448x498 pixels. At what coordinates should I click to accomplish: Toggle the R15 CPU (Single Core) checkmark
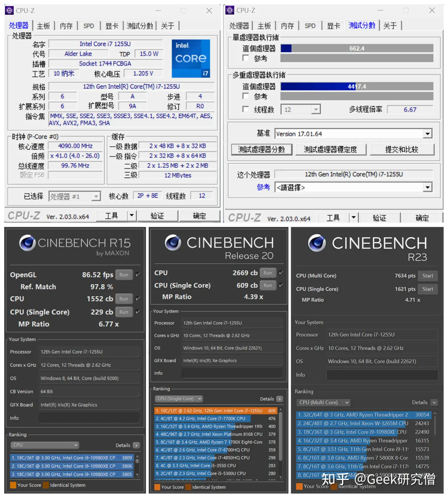(138, 311)
